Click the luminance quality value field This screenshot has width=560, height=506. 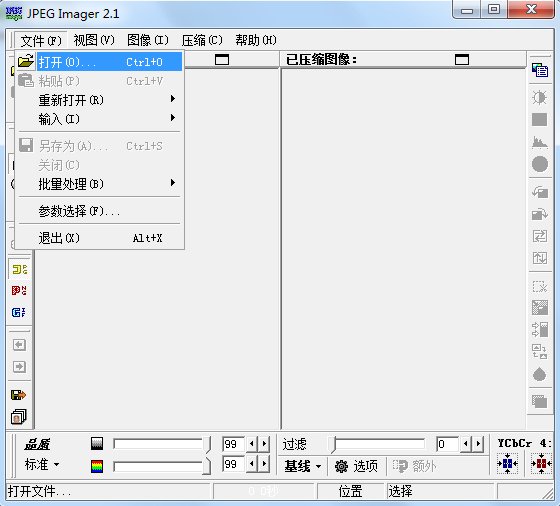pyautogui.click(x=234, y=444)
